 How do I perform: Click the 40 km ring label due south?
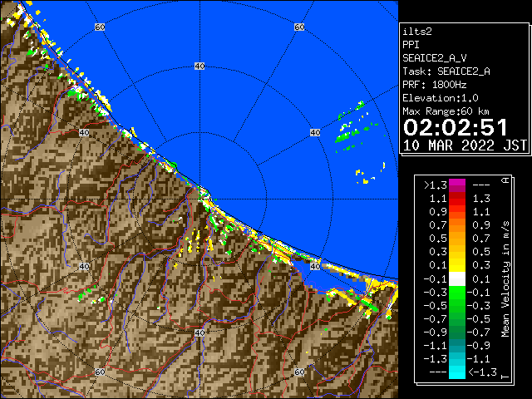tap(199, 332)
